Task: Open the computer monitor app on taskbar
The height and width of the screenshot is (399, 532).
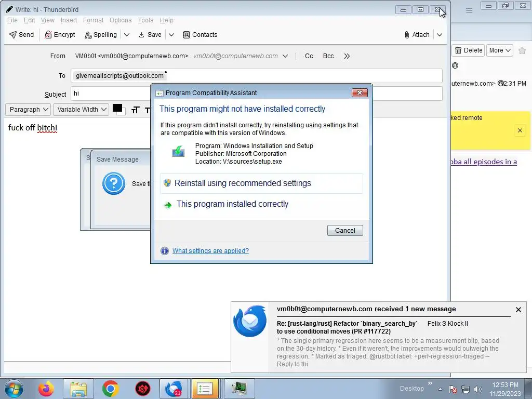Action: coord(239,389)
